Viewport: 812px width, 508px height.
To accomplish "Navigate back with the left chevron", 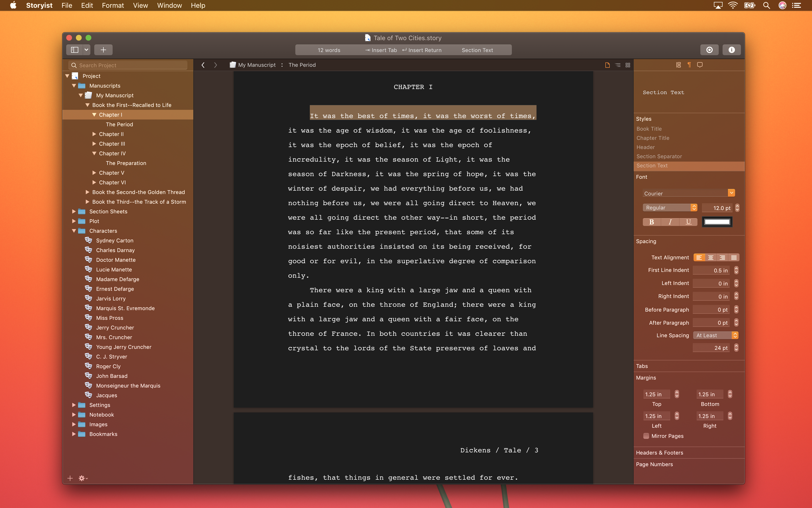I will tap(203, 65).
